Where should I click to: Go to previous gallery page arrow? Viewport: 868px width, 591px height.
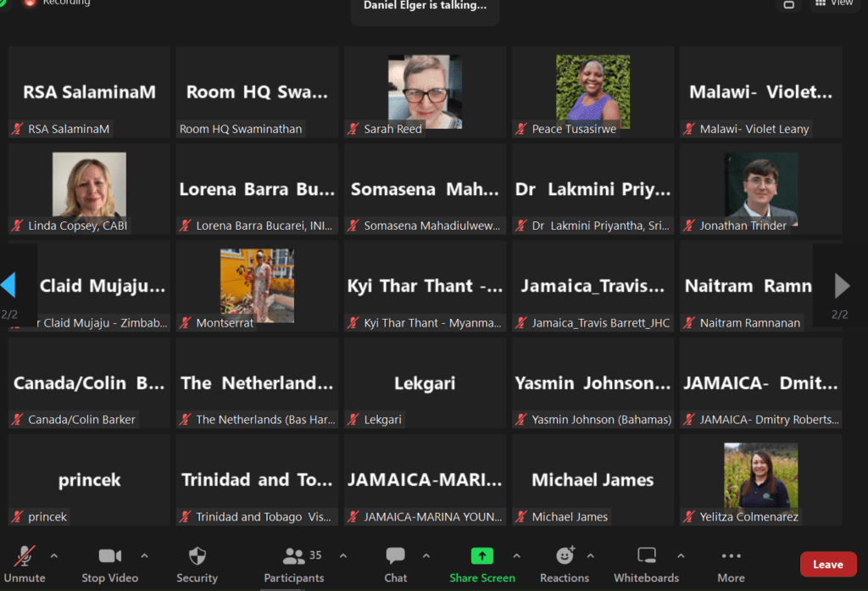pyautogui.click(x=8, y=286)
